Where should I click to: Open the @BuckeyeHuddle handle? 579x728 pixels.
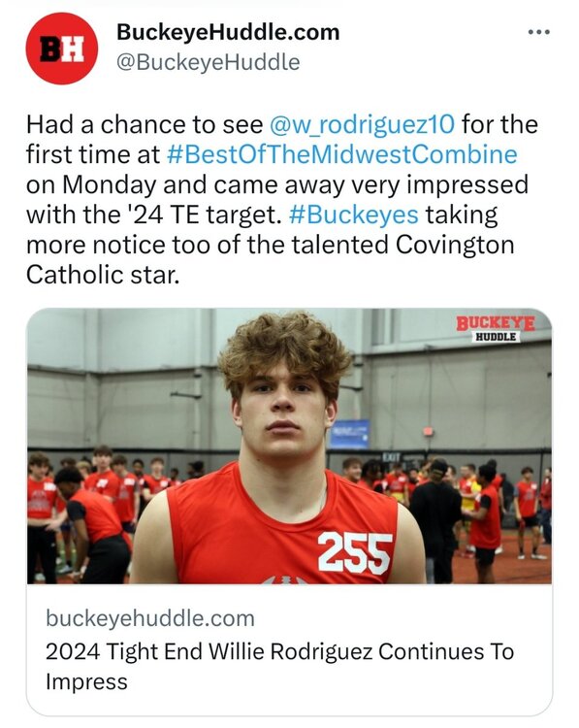tap(208, 62)
